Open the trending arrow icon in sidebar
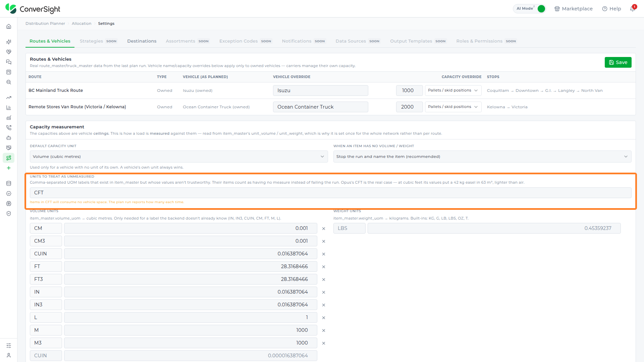Screen dimensions: 644x362 point(9,98)
